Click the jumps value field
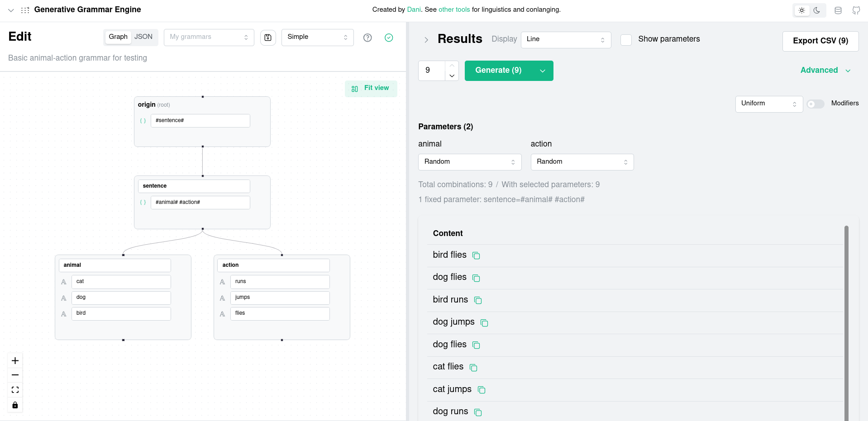868x421 pixels. coord(280,298)
